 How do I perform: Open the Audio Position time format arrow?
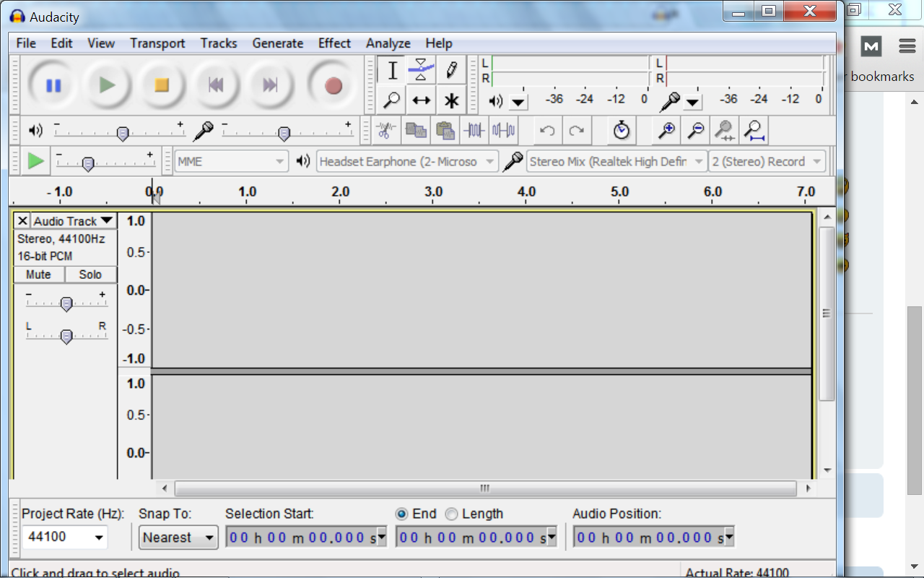[729, 537]
